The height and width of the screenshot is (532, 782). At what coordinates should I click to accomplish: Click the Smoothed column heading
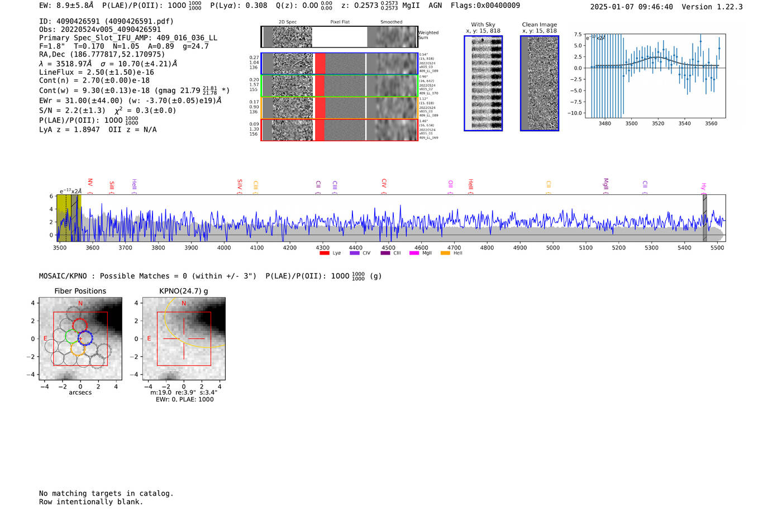[392, 22]
